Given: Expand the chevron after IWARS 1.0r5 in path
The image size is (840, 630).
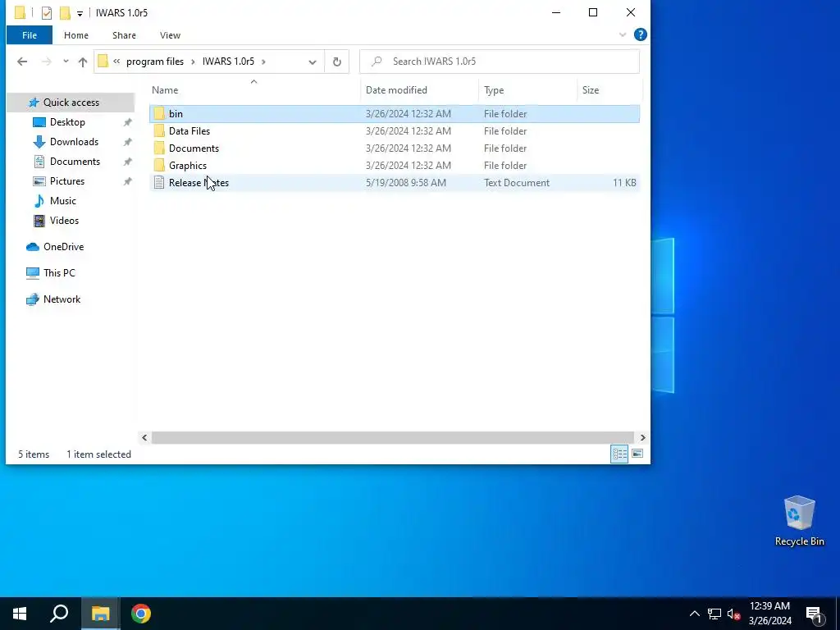Looking at the screenshot, I should [263, 62].
